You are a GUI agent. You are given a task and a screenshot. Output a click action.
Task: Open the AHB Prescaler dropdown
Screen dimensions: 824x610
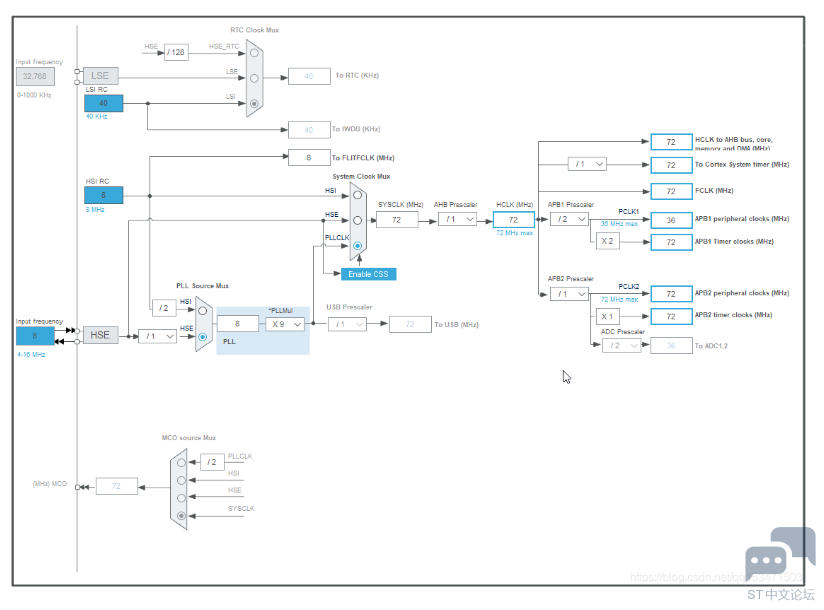pyautogui.click(x=457, y=219)
